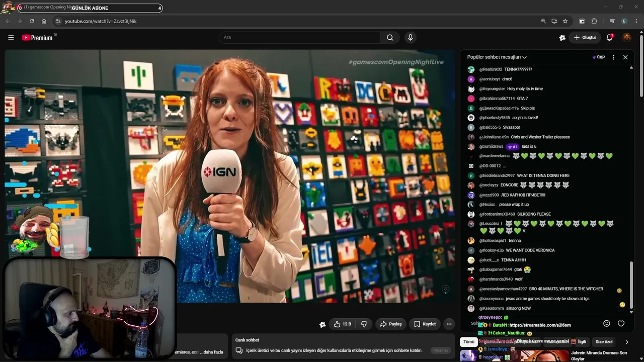Open the account avatar menu
This screenshot has height=362, width=644.
point(627,37)
